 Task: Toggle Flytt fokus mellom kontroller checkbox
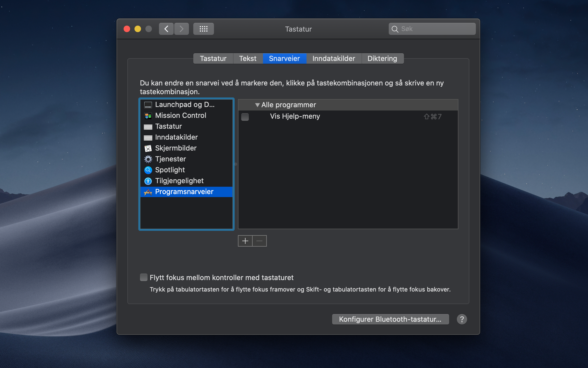143,277
